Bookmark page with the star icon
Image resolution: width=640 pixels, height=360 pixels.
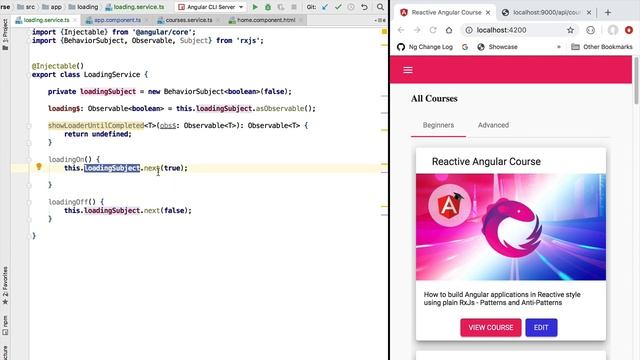click(x=570, y=30)
